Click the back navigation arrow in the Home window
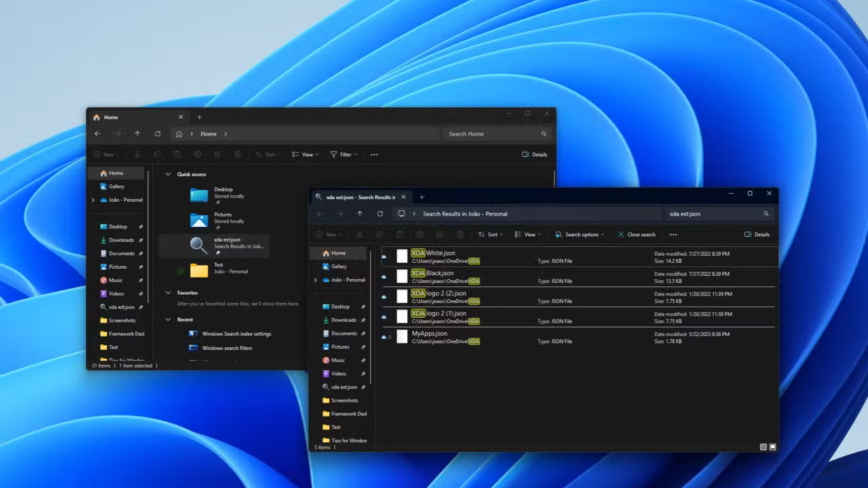The image size is (868, 488). 97,134
